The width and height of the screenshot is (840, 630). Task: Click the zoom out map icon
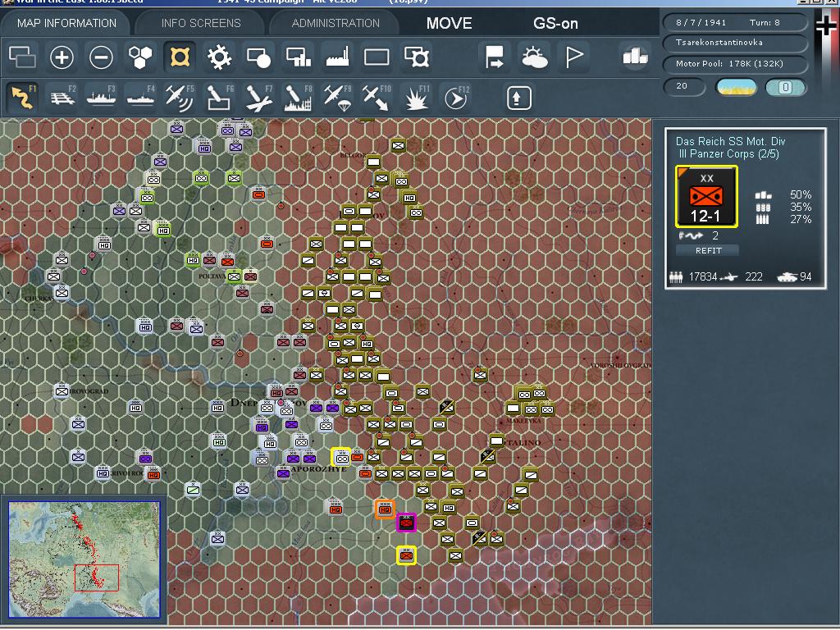(x=101, y=57)
